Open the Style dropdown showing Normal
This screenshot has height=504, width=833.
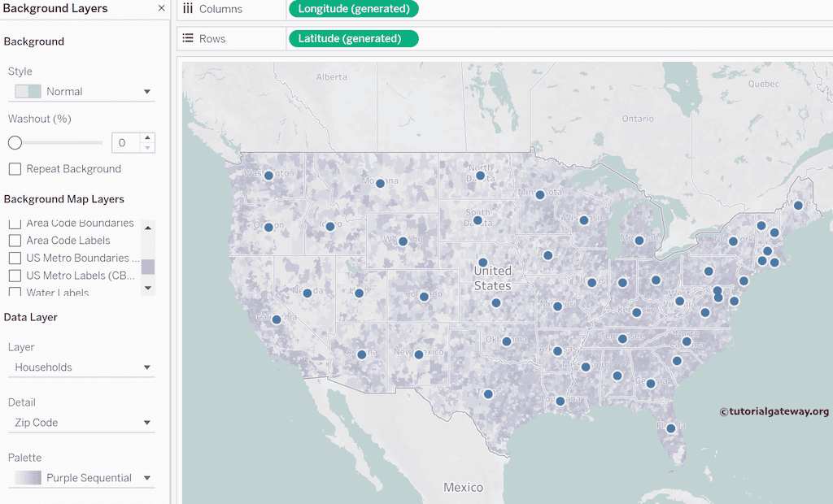click(81, 91)
